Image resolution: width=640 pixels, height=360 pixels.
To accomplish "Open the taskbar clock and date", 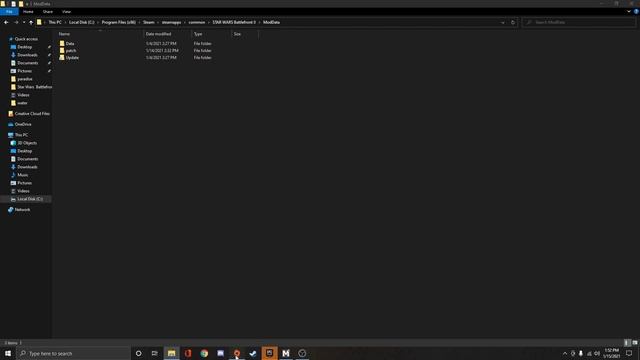I will [x=611, y=353].
